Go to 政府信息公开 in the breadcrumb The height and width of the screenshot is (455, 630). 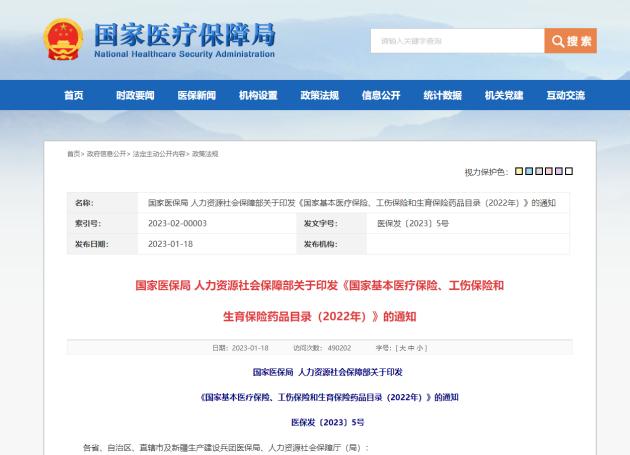click(x=106, y=154)
